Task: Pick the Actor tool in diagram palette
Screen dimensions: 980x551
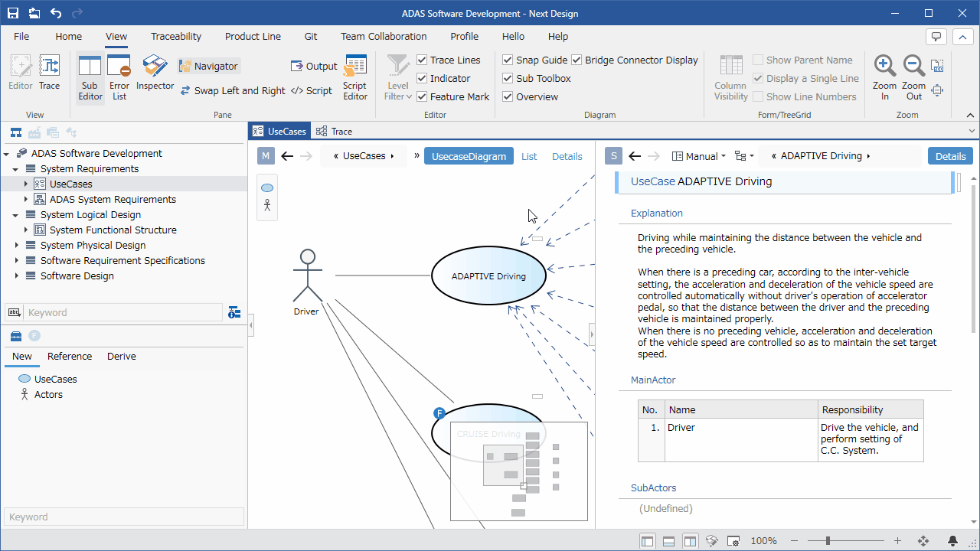Action: (x=267, y=205)
